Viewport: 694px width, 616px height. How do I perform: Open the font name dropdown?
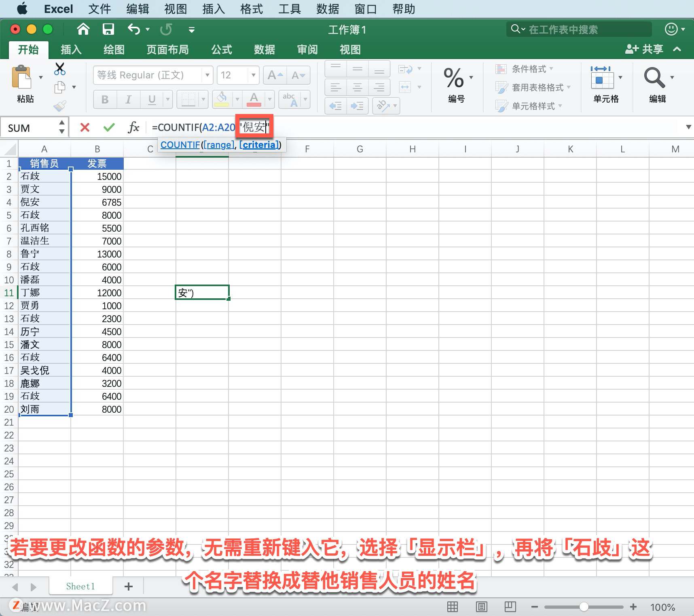pos(207,75)
